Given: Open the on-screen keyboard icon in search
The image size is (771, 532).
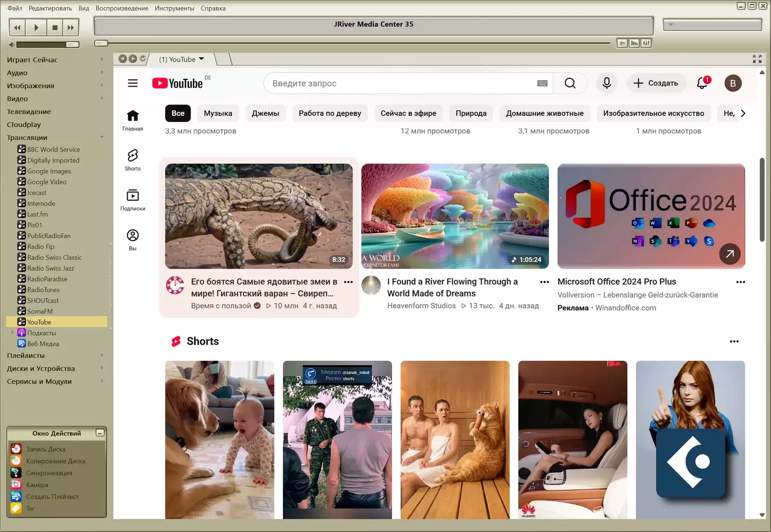Looking at the screenshot, I should pos(542,83).
